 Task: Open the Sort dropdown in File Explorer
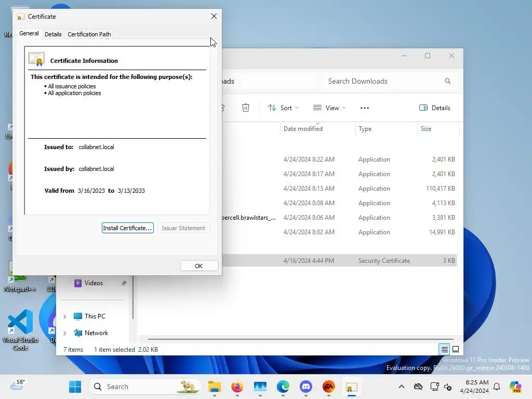point(283,108)
